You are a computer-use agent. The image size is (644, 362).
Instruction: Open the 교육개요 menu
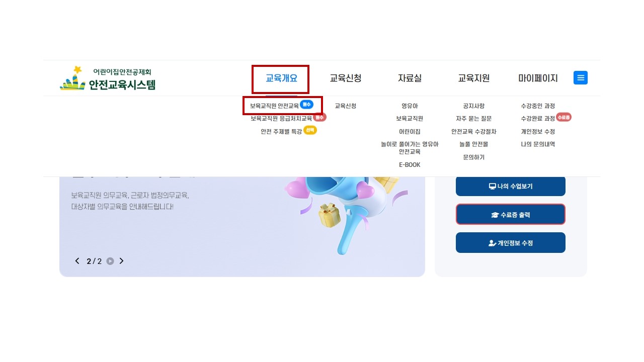281,78
